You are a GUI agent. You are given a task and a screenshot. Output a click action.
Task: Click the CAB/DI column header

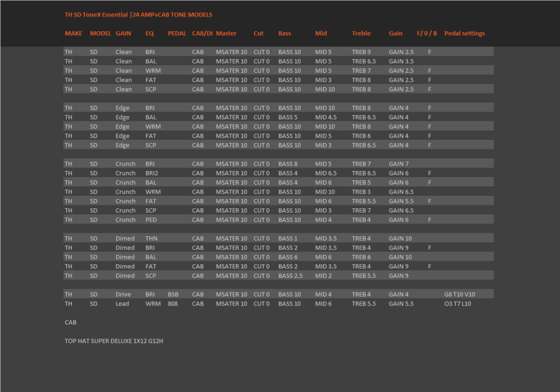(202, 33)
